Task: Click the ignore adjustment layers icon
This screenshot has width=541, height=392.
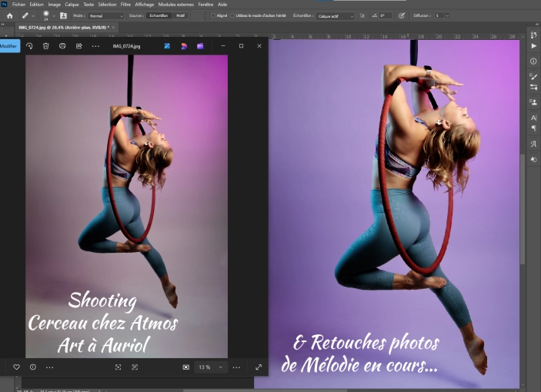Action: click(x=362, y=16)
